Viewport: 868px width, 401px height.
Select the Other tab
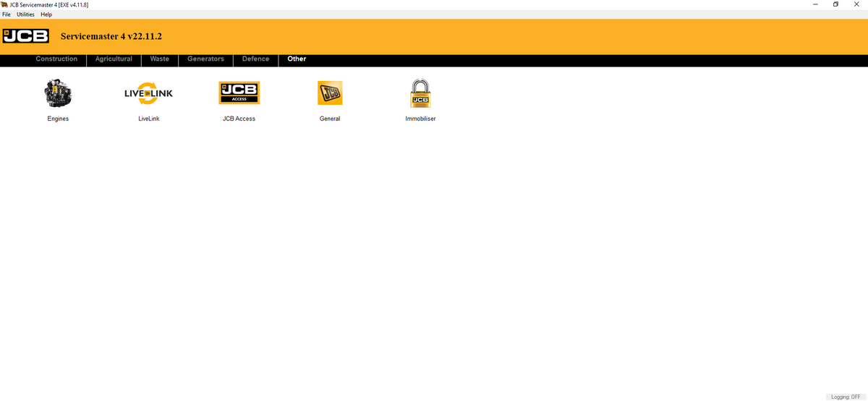pos(297,59)
